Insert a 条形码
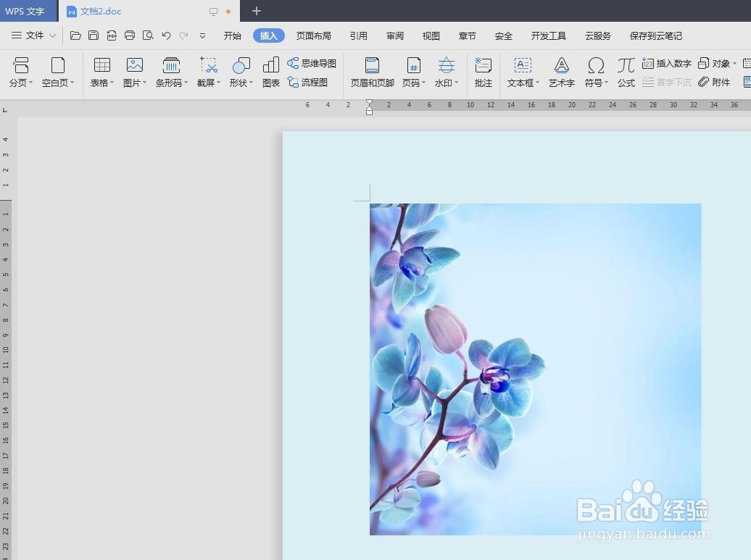751x560 pixels. click(x=172, y=72)
